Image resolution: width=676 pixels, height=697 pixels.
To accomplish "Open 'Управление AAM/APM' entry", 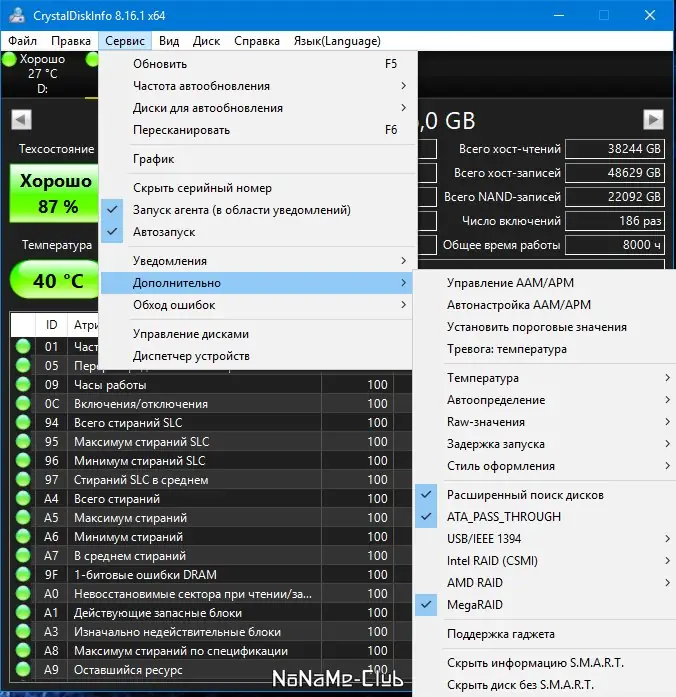I will pos(545,283).
